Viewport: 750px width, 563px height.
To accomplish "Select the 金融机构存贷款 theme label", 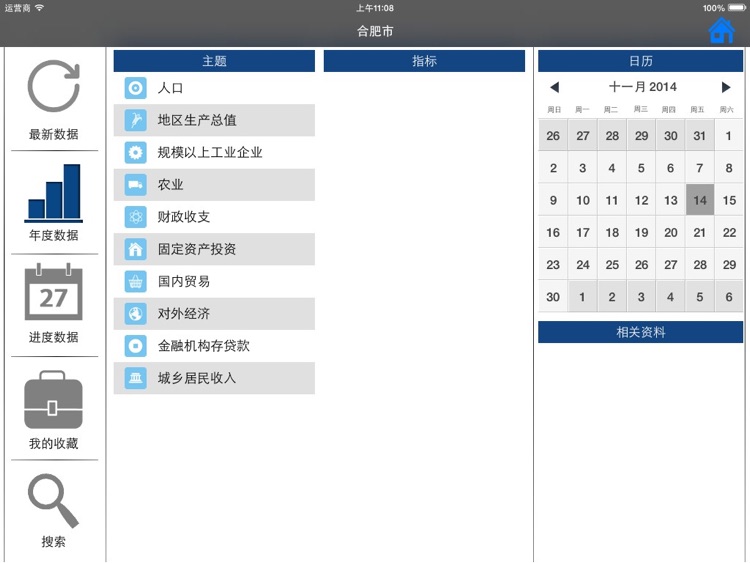I will pyautogui.click(x=204, y=346).
